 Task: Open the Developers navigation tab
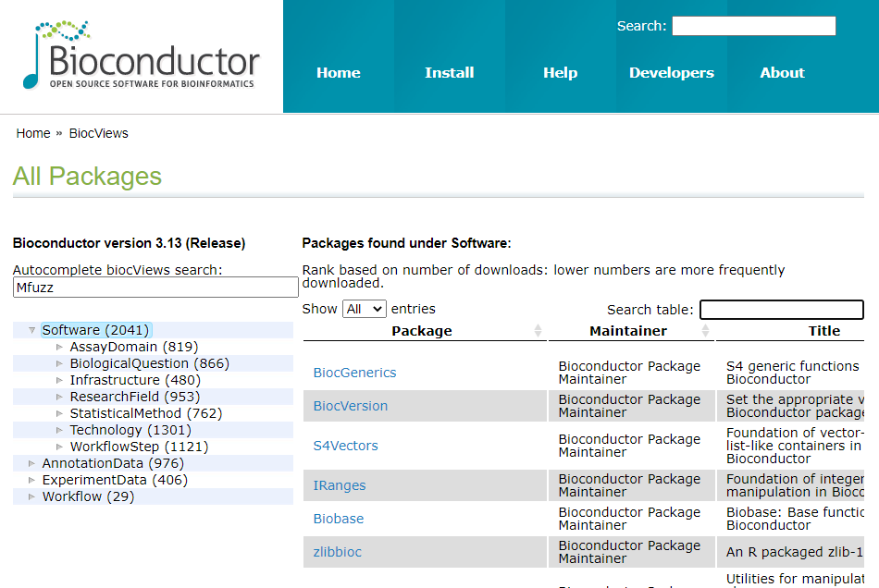click(x=672, y=73)
